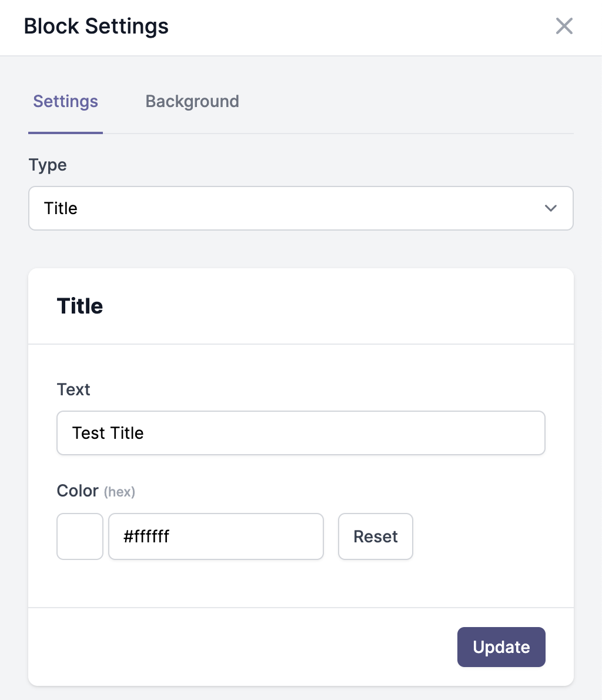Screen dimensions: 602x700
Task: Close the Block Settings panel
Action: tap(564, 26)
